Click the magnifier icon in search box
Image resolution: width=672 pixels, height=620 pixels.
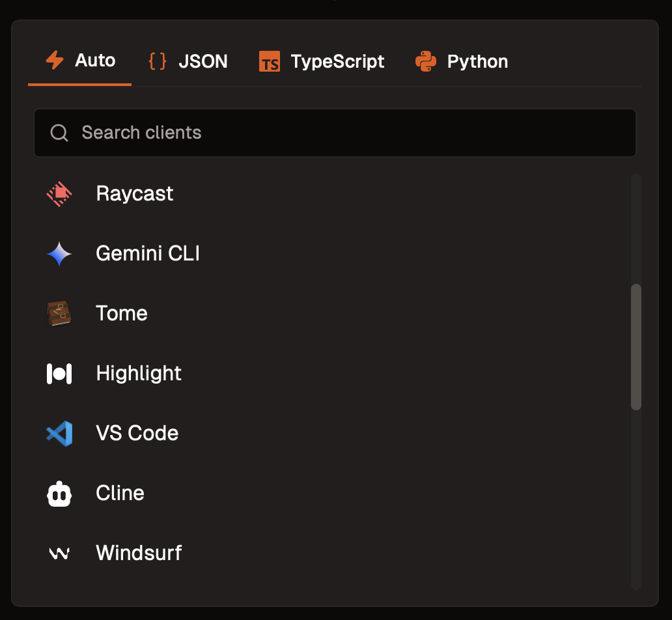pyautogui.click(x=59, y=132)
